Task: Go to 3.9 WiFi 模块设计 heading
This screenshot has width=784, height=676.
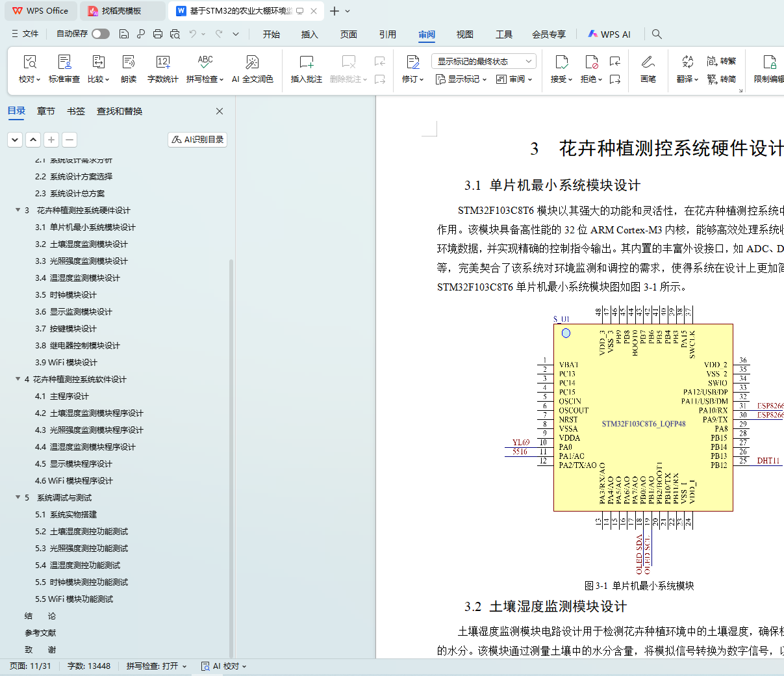Action: tap(66, 362)
